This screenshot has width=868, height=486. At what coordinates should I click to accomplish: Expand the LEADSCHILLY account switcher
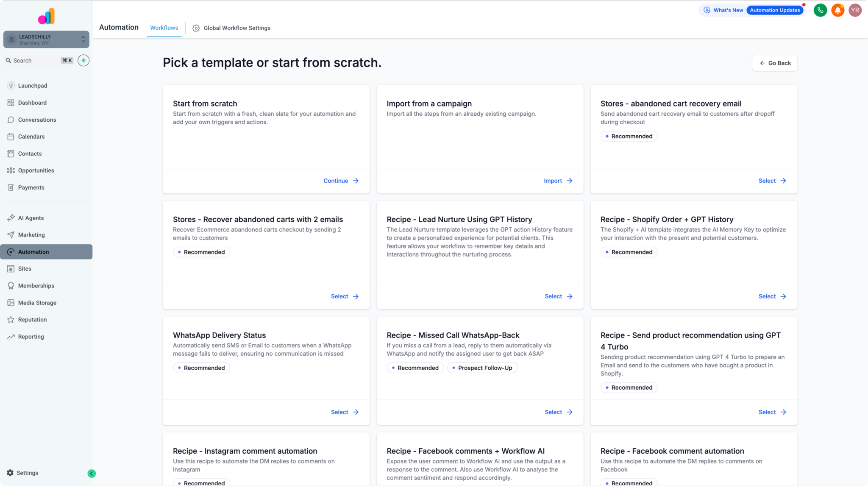pos(46,39)
